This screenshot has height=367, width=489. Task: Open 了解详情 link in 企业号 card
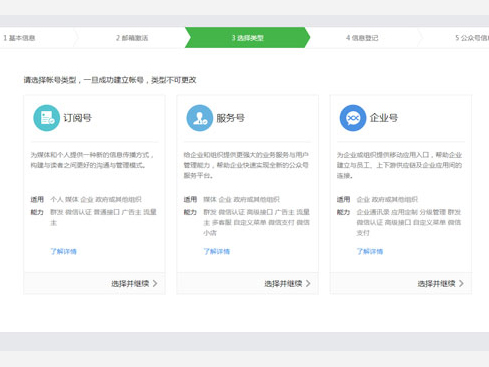click(370, 251)
